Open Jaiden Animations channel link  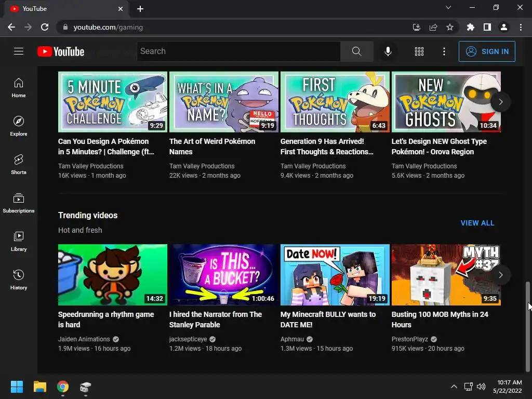click(x=84, y=339)
